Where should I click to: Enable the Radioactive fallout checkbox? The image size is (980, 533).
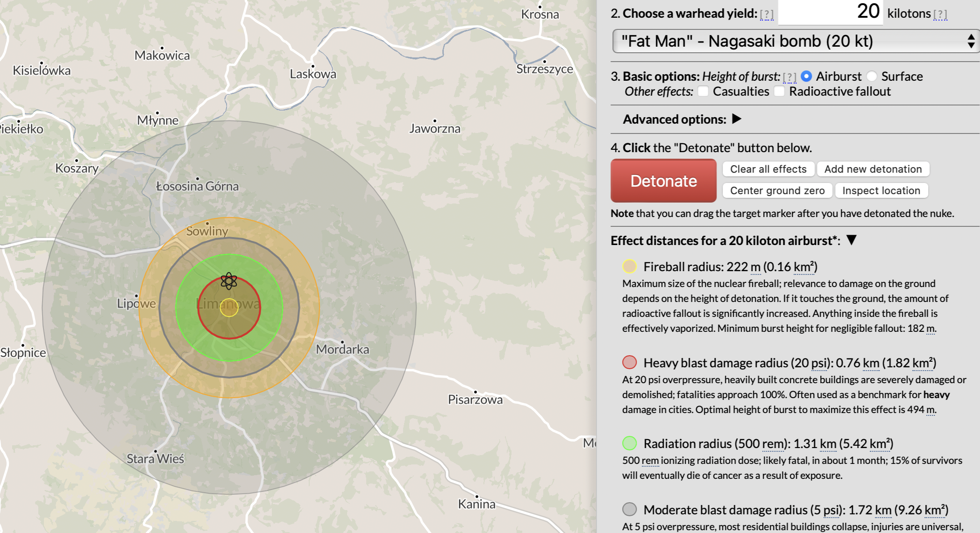[779, 91]
